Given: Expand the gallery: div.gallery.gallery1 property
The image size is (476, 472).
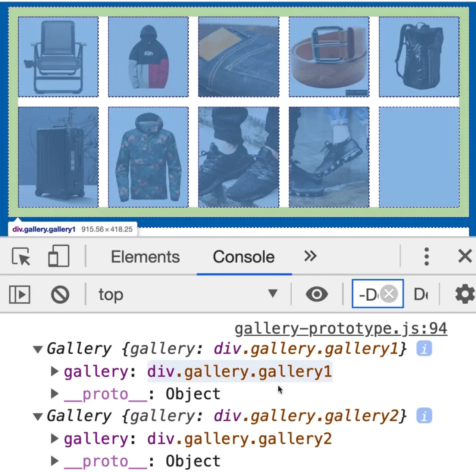Looking at the screenshot, I should pyautogui.click(x=54, y=371).
